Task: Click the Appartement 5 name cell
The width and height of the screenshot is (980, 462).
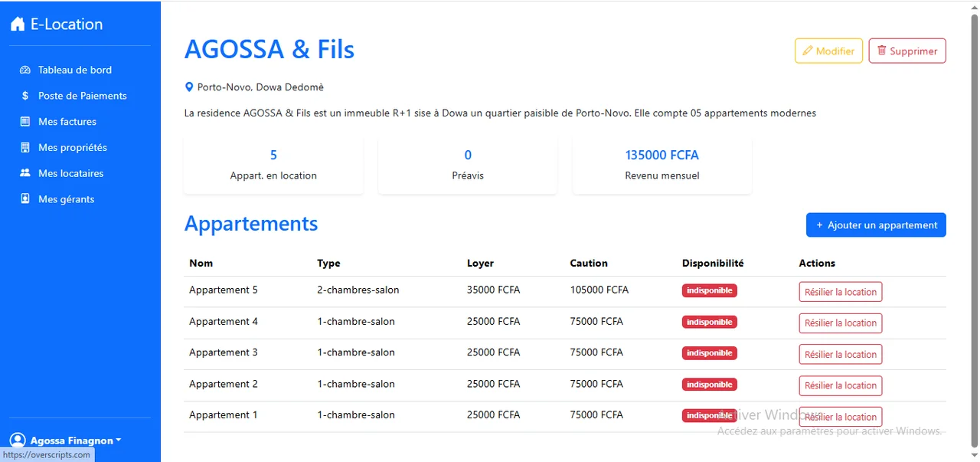Action: [224, 290]
